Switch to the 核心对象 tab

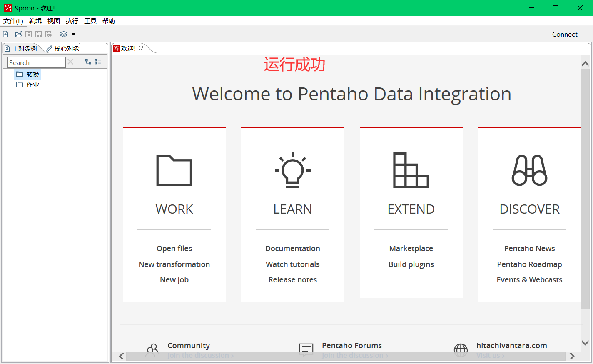point(63,48)
